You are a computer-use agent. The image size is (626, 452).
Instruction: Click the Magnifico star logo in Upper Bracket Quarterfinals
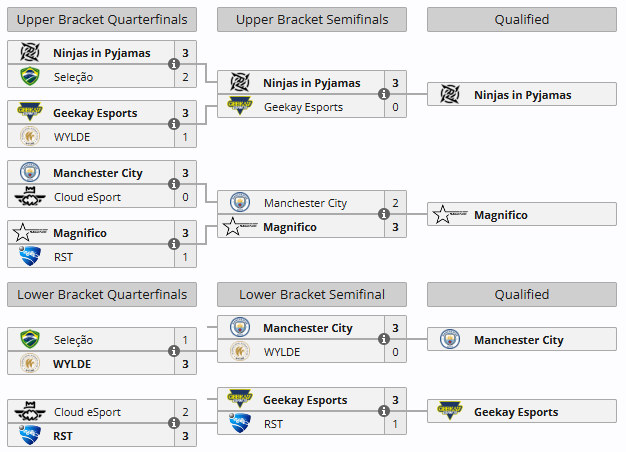[x=23, y=233]
